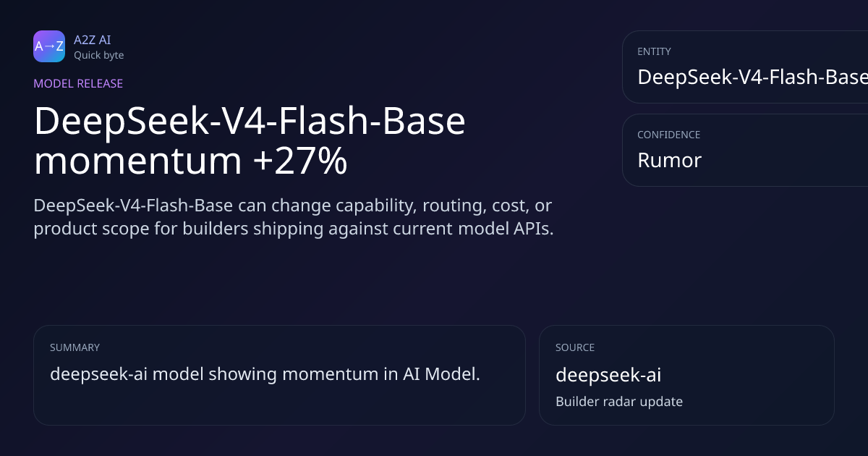Click the MODEL RELEASE category tag
868x456 pixels.
tap(78, 83)
